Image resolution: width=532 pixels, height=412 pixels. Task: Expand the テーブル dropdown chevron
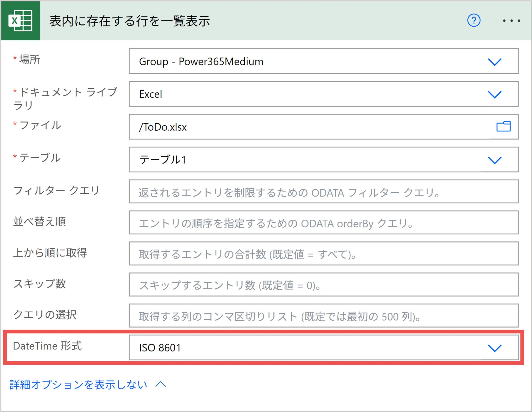(x=494, y=160)
